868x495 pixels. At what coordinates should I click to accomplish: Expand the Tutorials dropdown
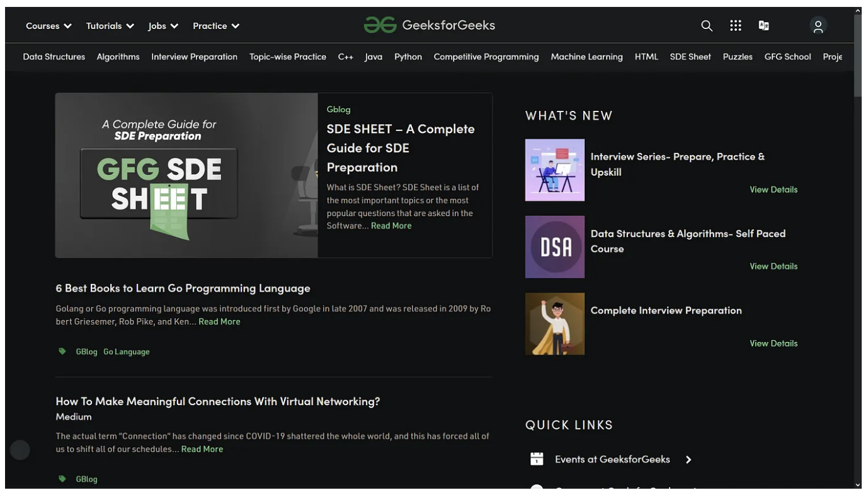110,26
